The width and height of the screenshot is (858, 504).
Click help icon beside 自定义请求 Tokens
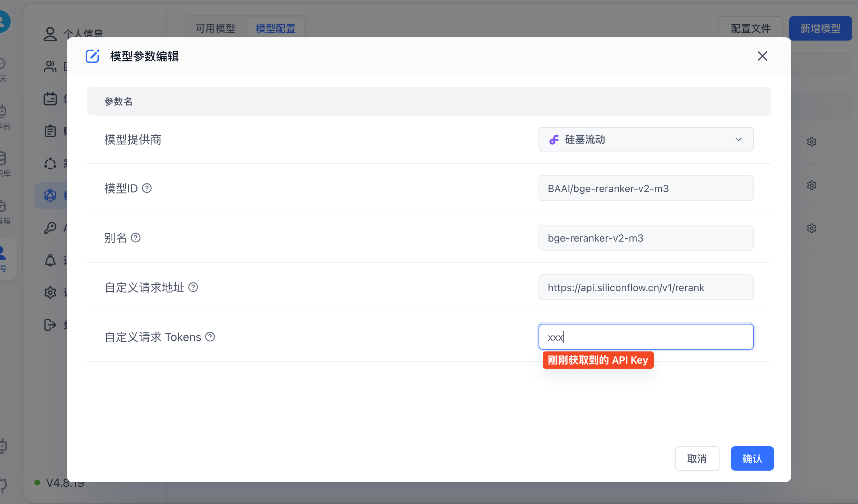tap(210, 337)
